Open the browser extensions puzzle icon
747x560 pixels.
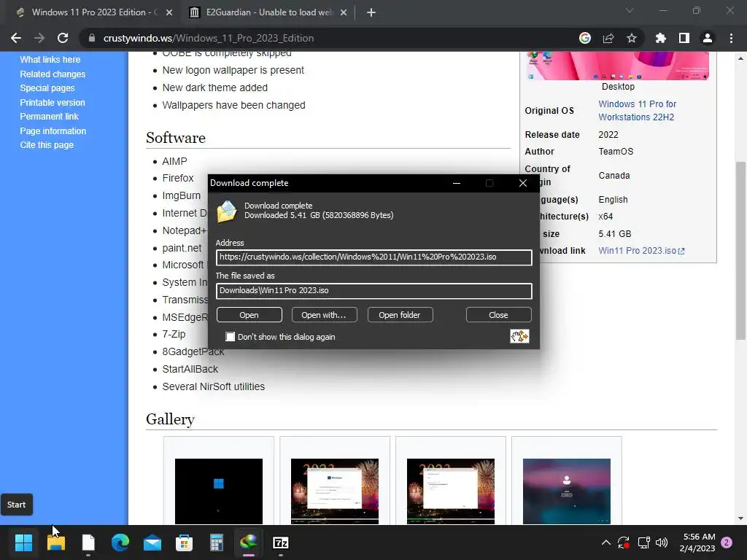point(661,38)
